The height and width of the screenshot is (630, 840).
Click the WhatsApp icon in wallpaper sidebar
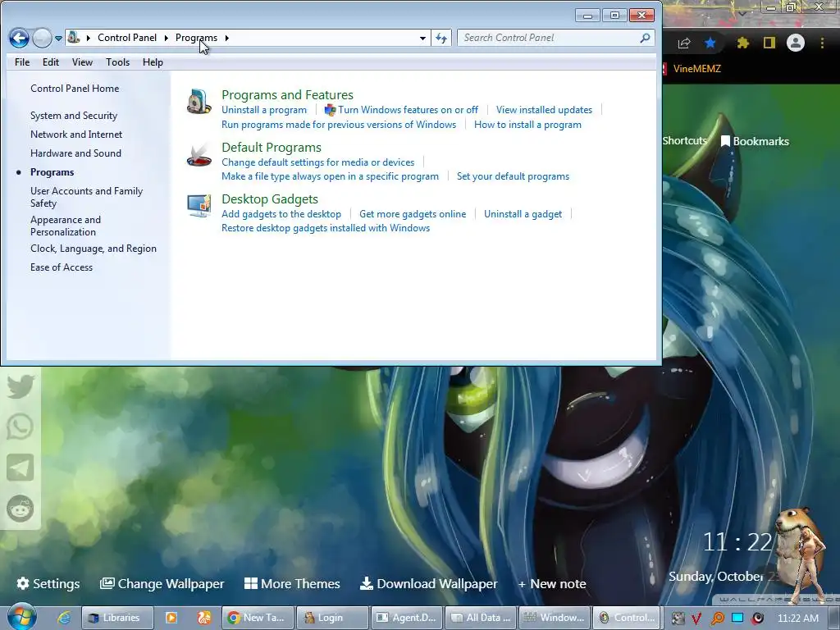pos(21,427)
